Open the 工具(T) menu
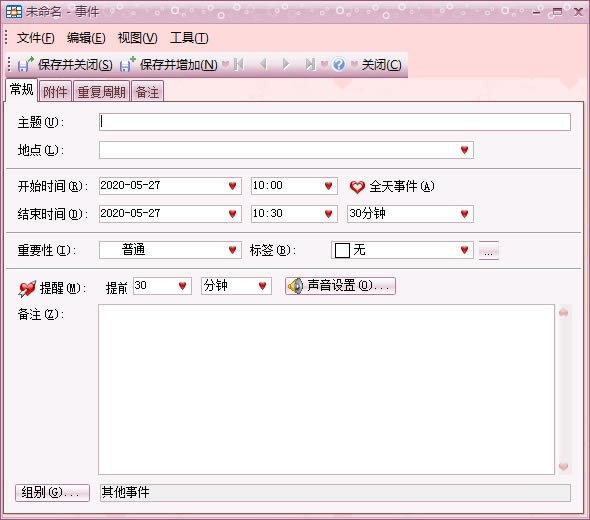This screenshot has width=590, height=520. [x=189, y=38]
